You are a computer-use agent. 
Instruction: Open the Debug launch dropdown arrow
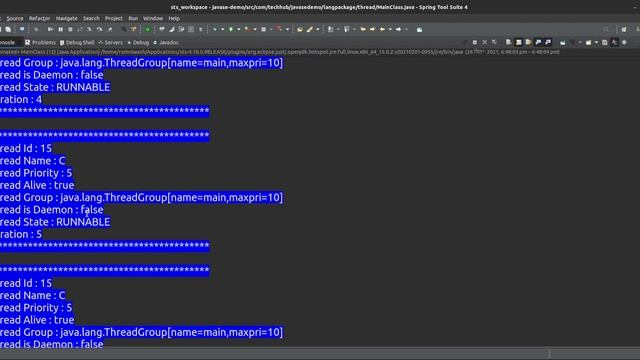point(222,29)
